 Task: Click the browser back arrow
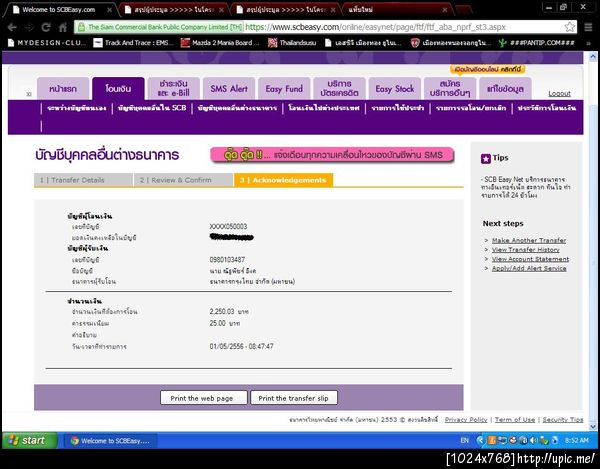tap(12, 27)
